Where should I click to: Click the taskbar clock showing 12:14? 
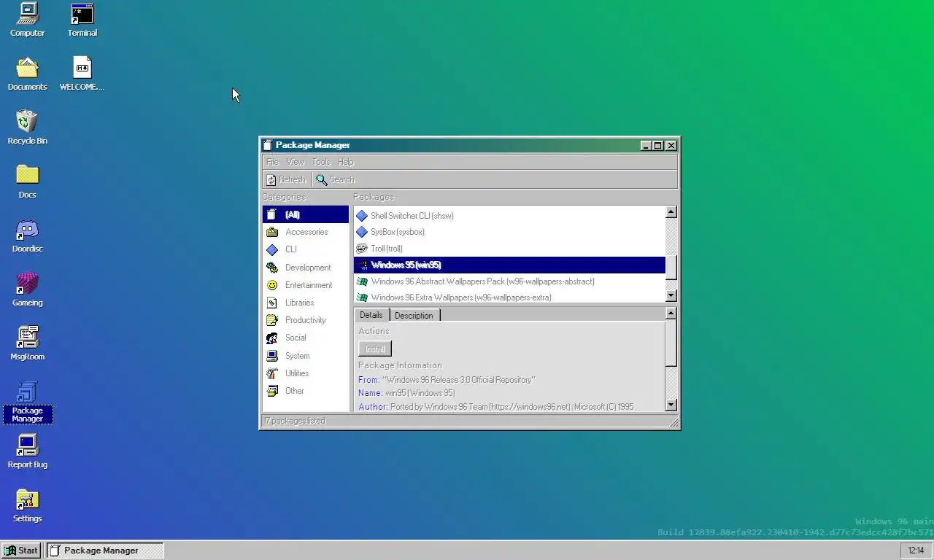coord(916,551)
